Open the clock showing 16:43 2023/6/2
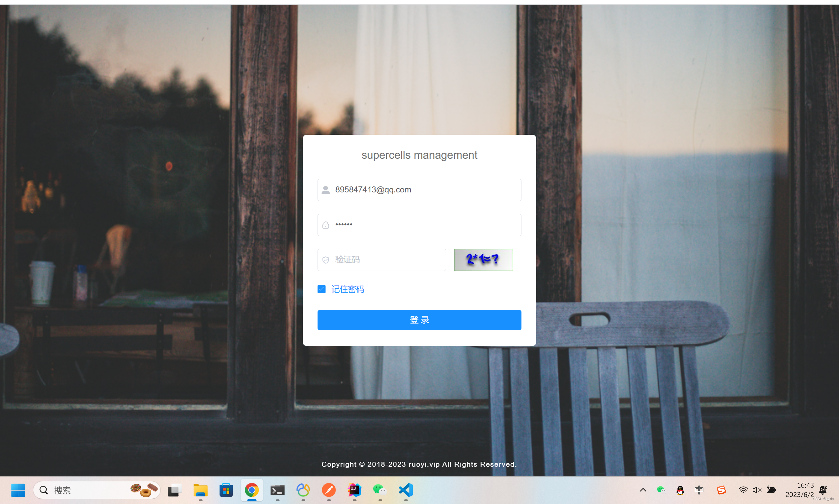The height and width of the screenshot is (504, 839). 799,490
